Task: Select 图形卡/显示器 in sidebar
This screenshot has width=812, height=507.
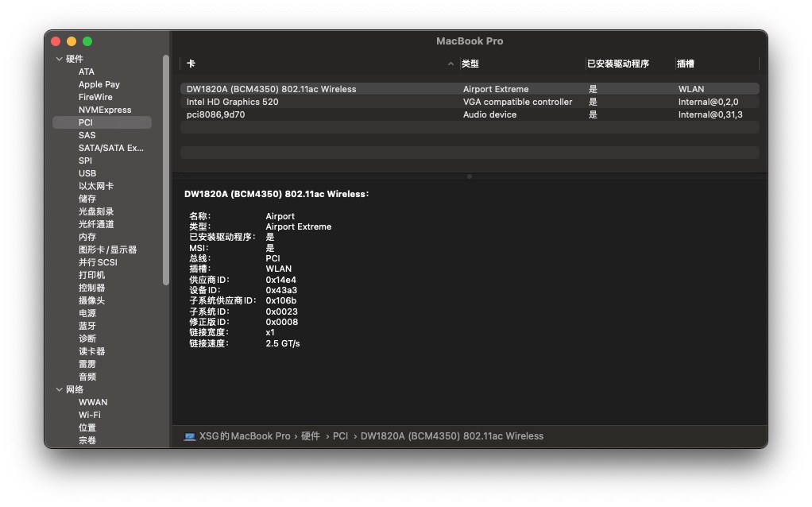Action: tap(107, 250)
